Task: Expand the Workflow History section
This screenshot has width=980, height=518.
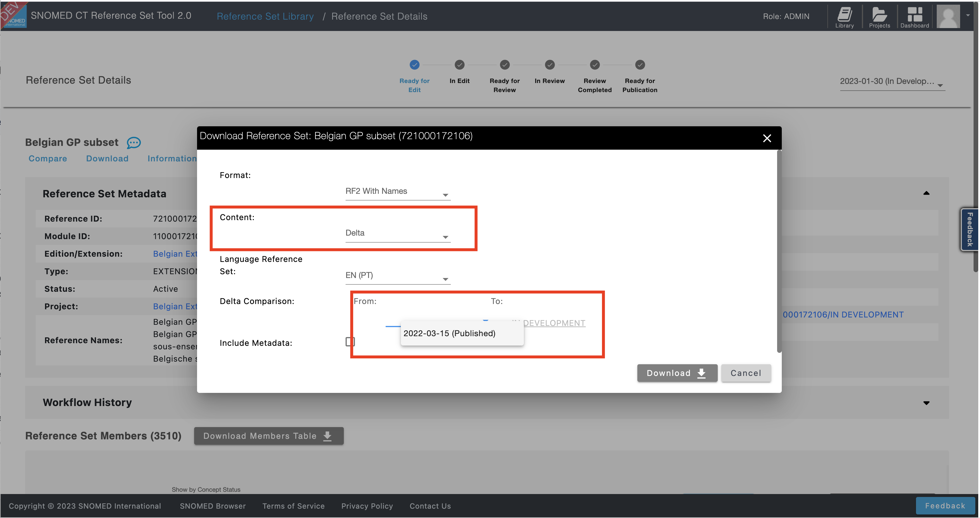Action: pos(926,403)
